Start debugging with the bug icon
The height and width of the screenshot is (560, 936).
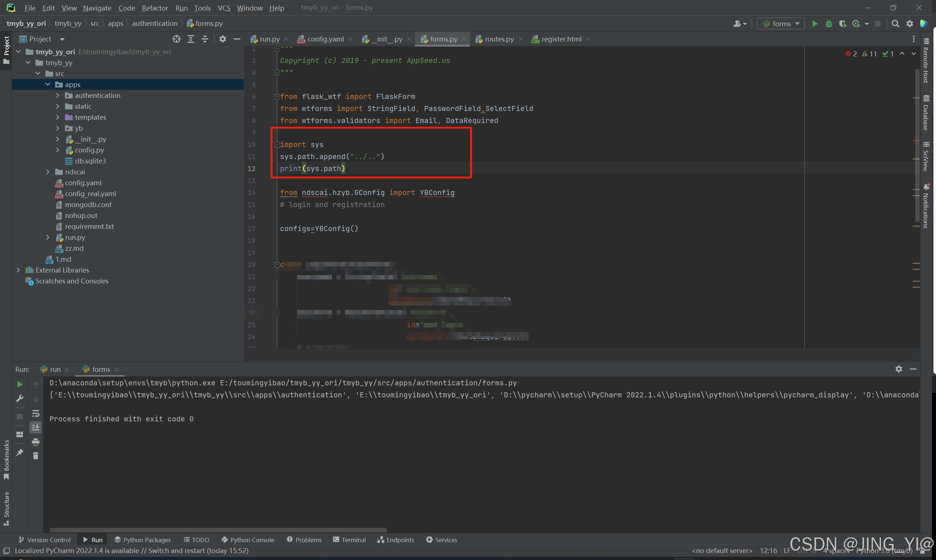(829, 24)
